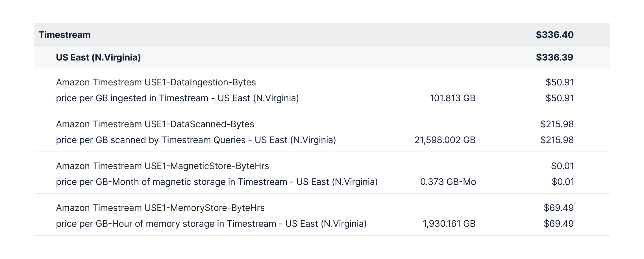The image size is (644, 259).
Task: Collapse the US East (N.Virginia) region row
Action: [98, 57]
